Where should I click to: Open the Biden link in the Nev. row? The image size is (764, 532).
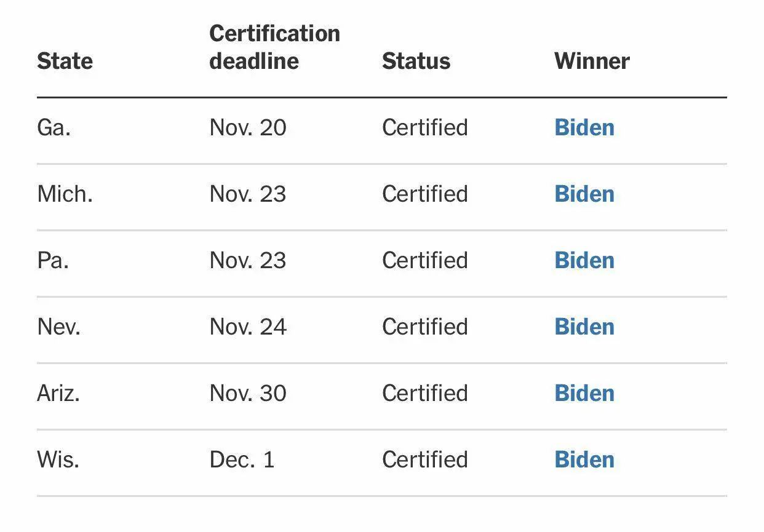[584, 327]
